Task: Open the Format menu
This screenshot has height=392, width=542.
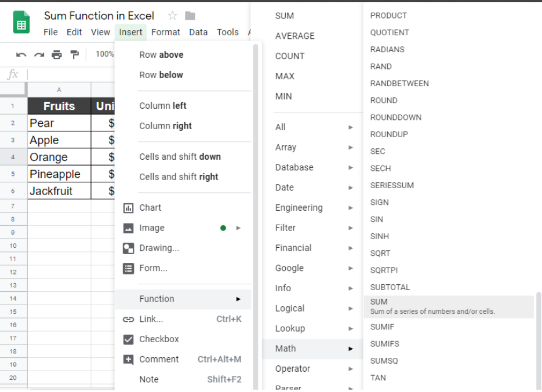Action: [x=166, y=32]
